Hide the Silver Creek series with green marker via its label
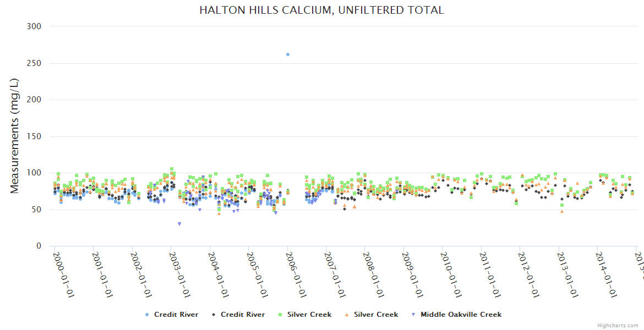This screenshot has width=644, height=330. [309, 315]
